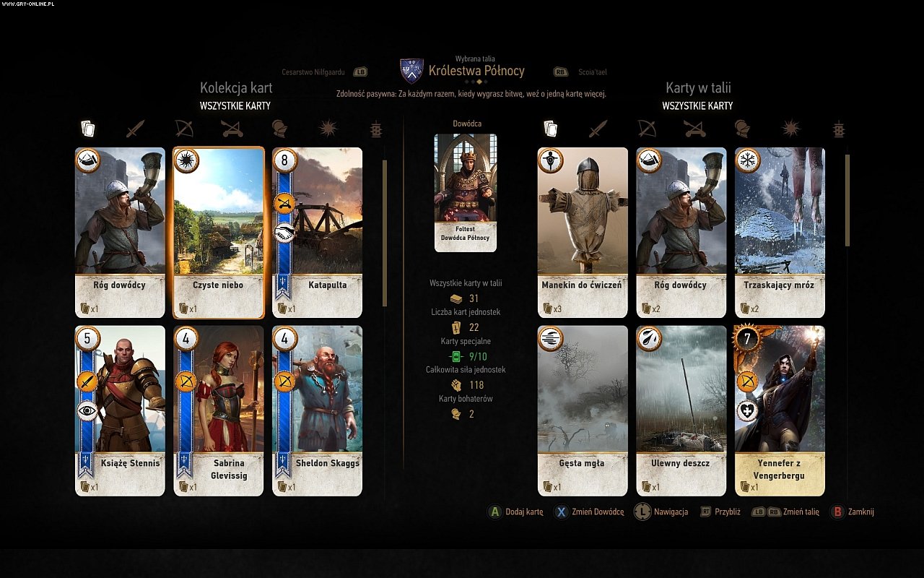Viewport: 924px width, 578px height.
Task: Filter collection by hero helmet icon
Action: coord(279,129)
